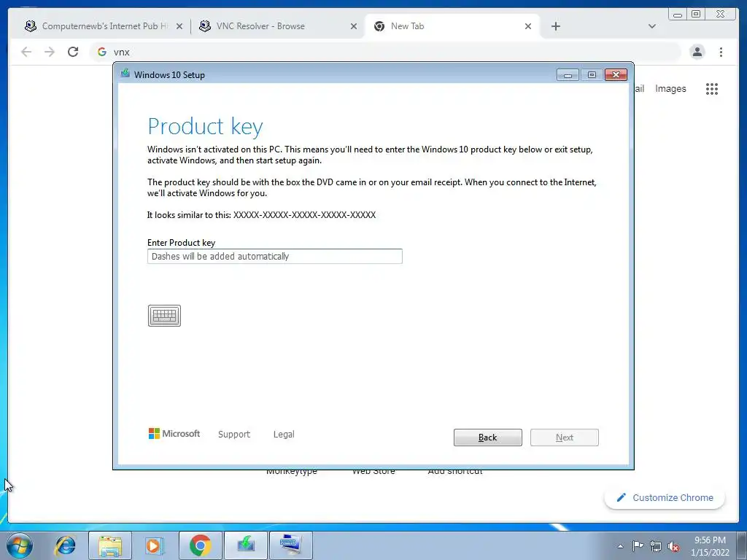Click the Windows 10 Setup title bar icon
Viewport: 747px width, 560px height.
click(125, 74)
